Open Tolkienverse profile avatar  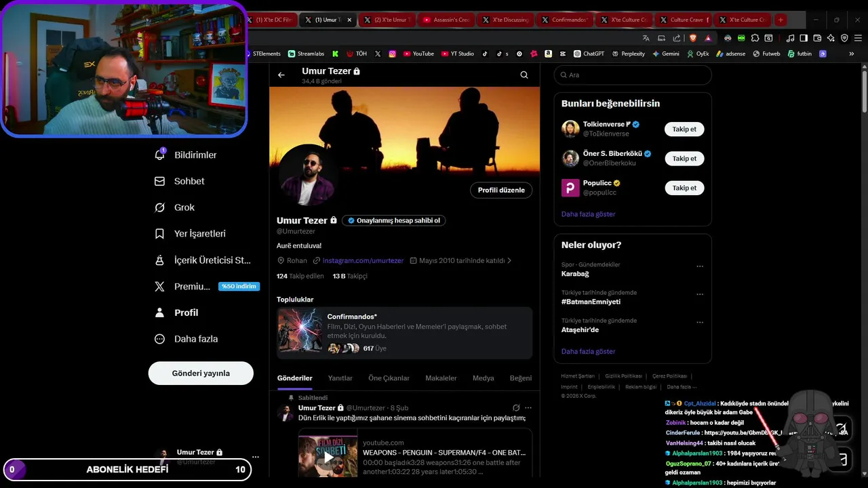click(570, 129)
